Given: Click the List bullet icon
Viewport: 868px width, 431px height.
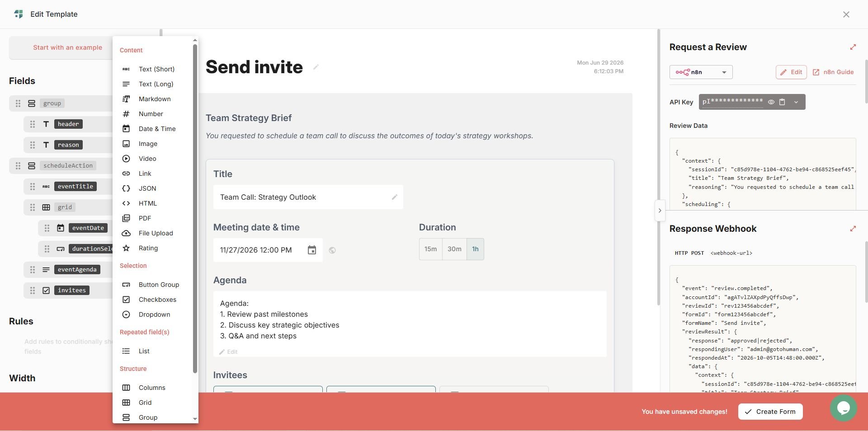Looking at the screenshot, I should tap(126, 351).
